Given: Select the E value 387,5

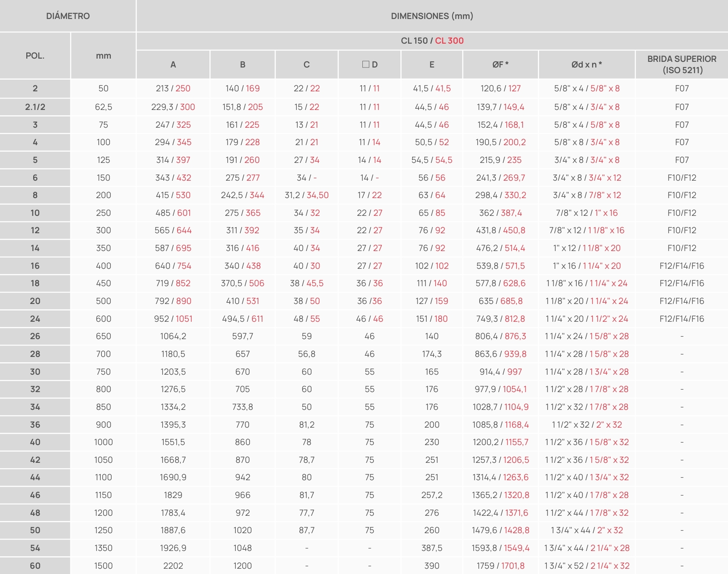Looking at the screenshot, I should (432, 548).
